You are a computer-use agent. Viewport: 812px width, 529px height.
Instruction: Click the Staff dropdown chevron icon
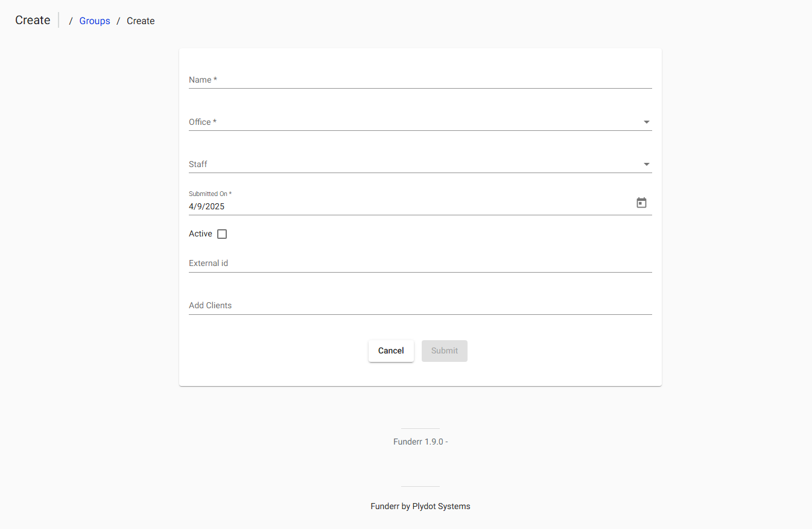tap(646, 164)
